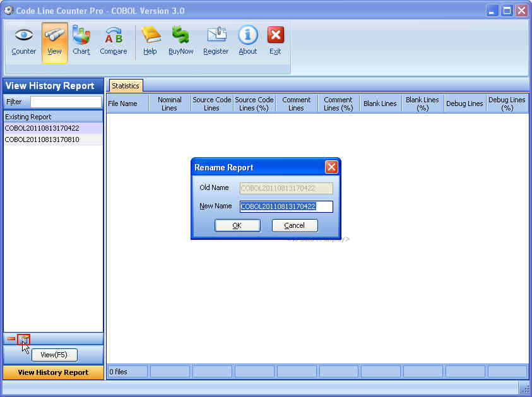
Task: Open the Chart view icon
Action: tap(81, 40)
